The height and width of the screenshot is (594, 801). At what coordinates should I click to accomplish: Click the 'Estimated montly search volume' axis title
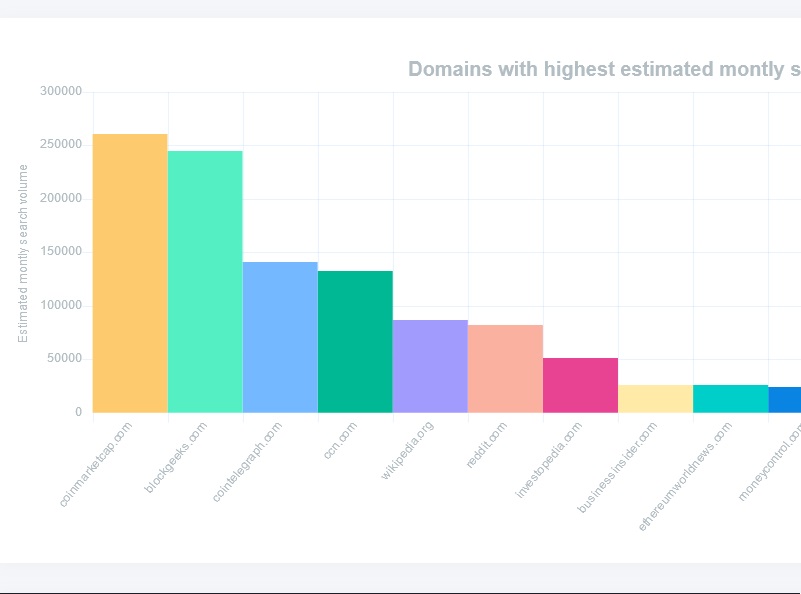click(22, 253)
